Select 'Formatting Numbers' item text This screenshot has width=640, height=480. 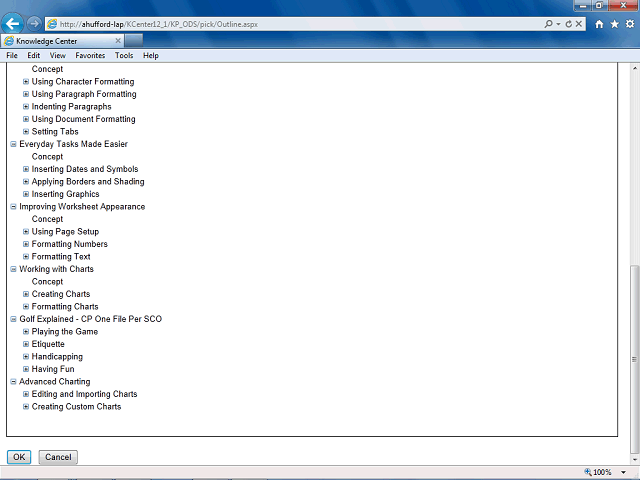(x=70, y=244)
